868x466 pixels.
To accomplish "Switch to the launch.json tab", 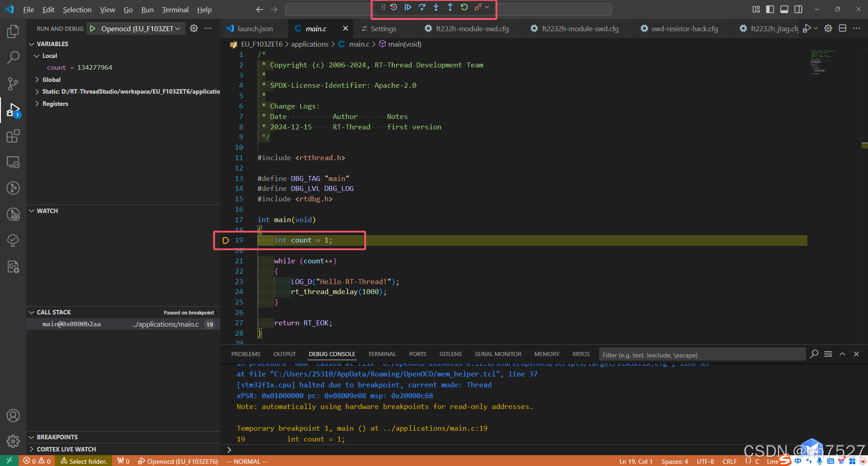I will (x=255, y=29).
